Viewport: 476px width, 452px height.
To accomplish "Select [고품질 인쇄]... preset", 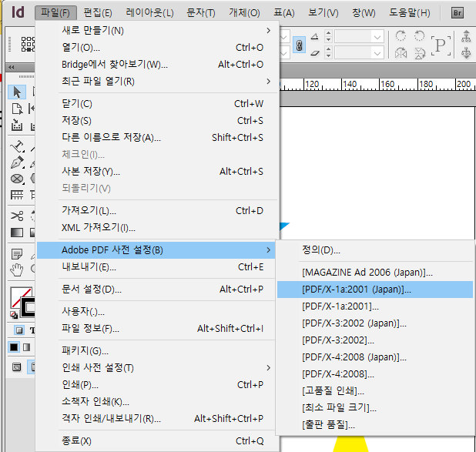I will pos(375,391).
